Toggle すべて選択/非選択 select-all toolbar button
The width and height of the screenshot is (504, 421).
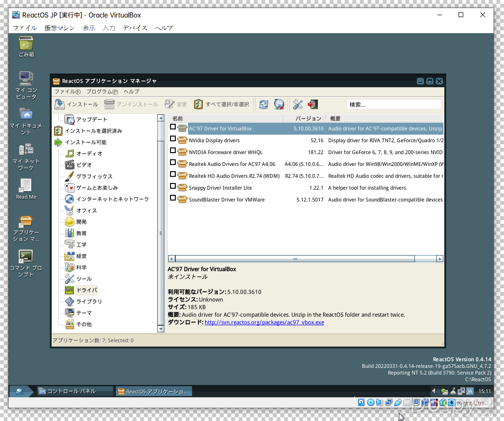222,104
